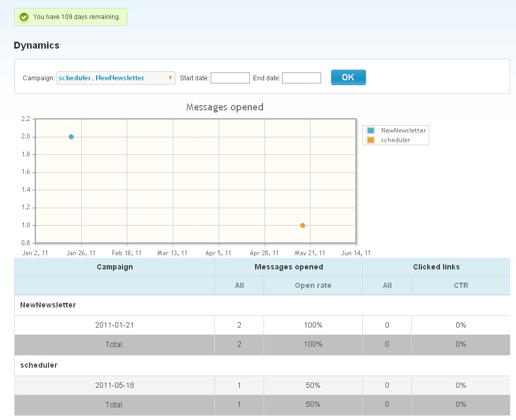Click the 'Jan 26, 11' axis label

(81, 253)
